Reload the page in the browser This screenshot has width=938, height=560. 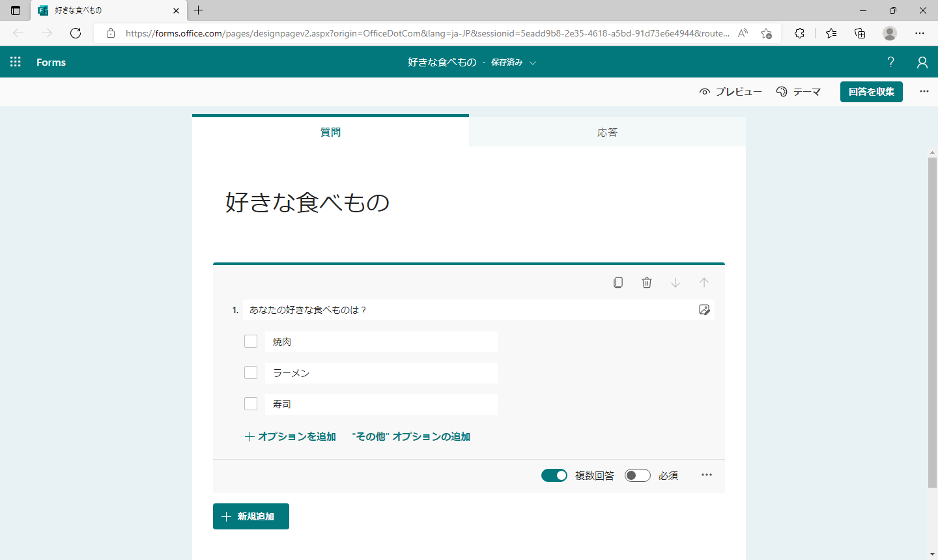(76, 33)
